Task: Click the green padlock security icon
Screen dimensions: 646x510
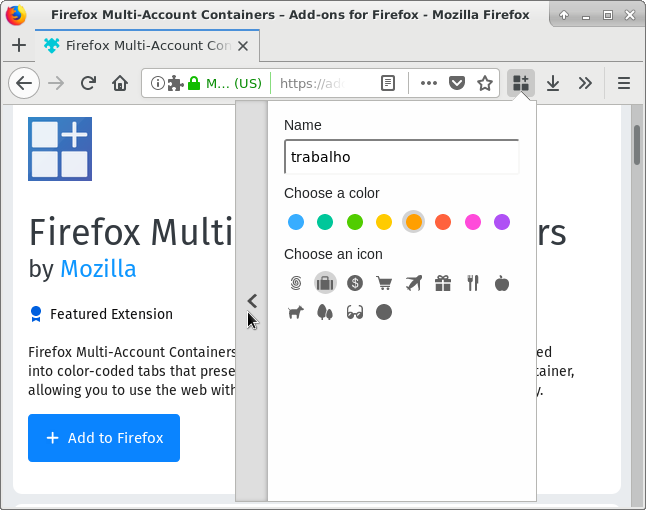Action: (194, 83)
